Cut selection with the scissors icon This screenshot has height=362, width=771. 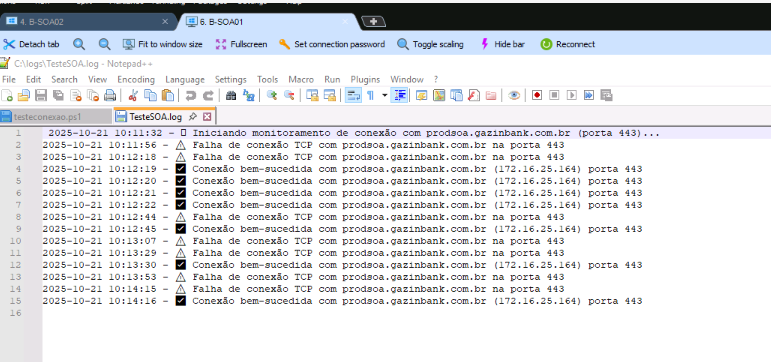point(133,95)
